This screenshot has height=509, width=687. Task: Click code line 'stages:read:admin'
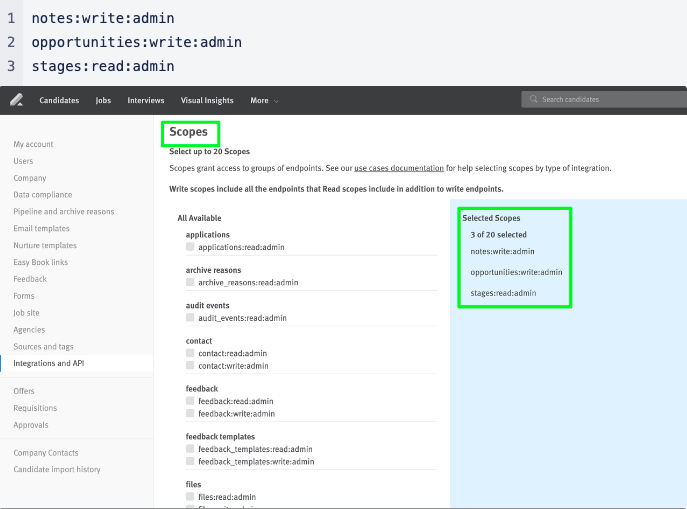[103, 66]
